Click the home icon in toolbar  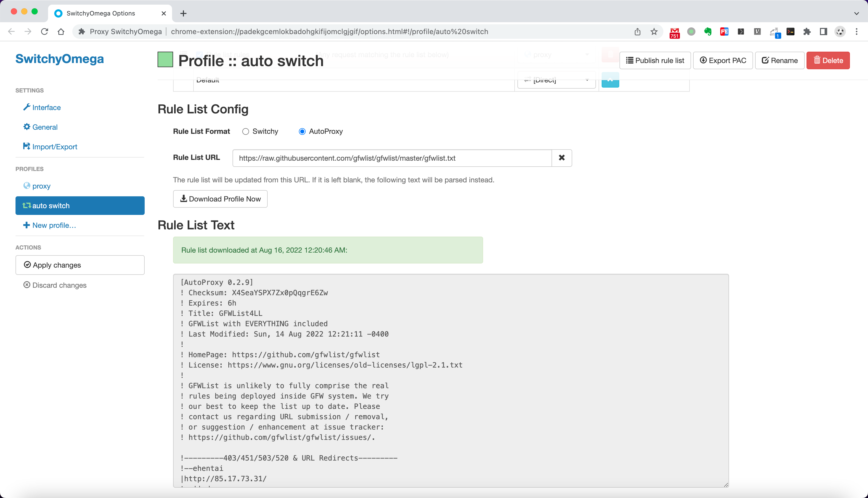[x=61, y=32]
